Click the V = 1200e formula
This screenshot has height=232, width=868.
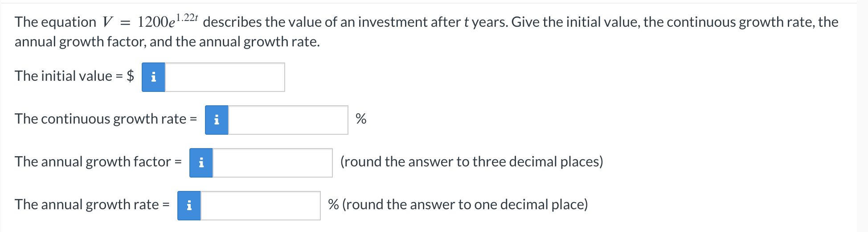pyautogui.click(x=151, y=21)
